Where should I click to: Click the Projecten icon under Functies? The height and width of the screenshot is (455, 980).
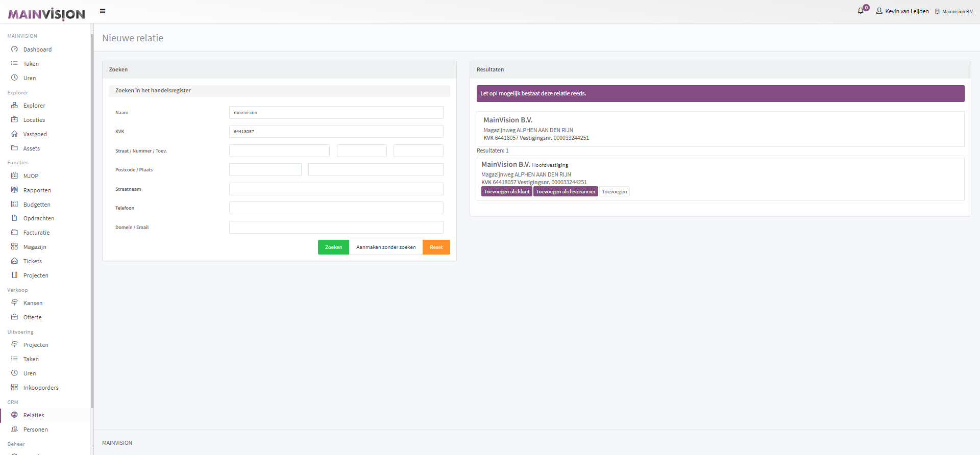coord(14,275)
